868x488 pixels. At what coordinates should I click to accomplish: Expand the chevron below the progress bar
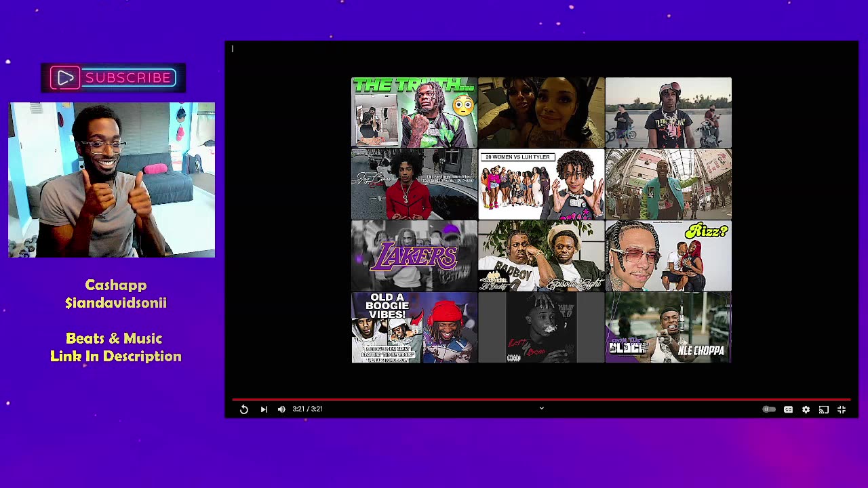pos(541,408)
